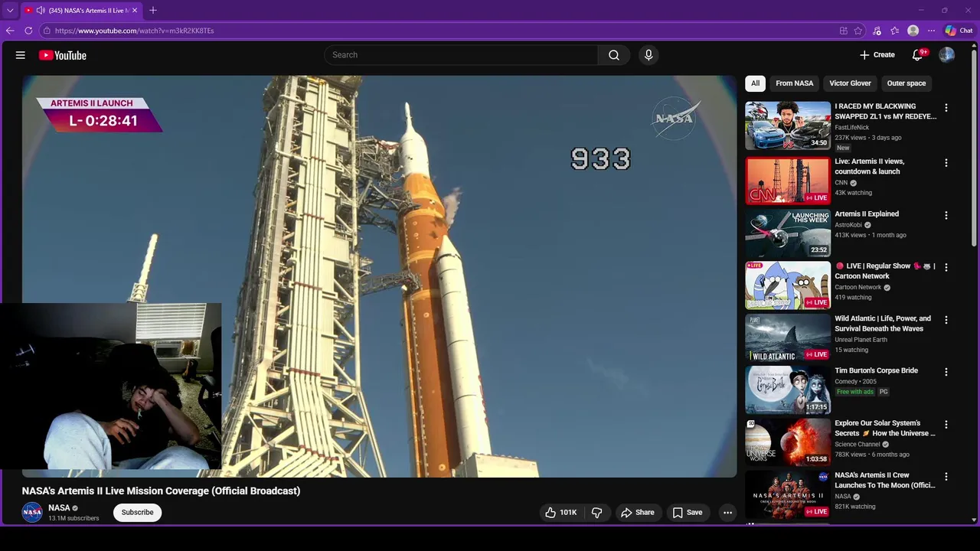View site information lock icon

point(47,31)
